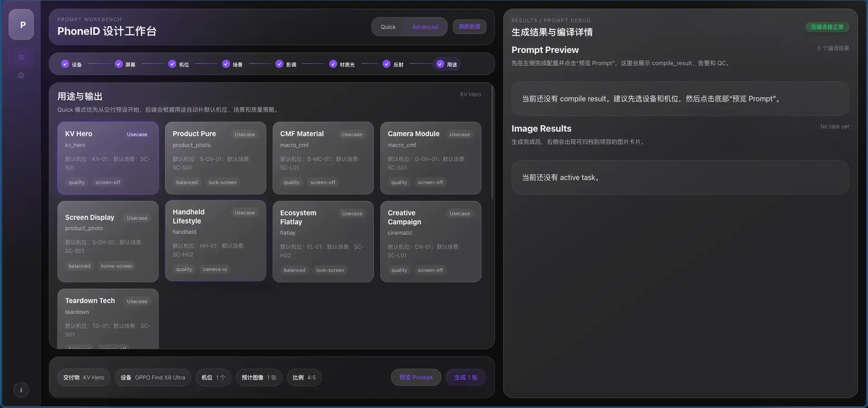Click the 当前还没有 active task message box
This screenshot has width=868, height=408.
tap(680, 177)
